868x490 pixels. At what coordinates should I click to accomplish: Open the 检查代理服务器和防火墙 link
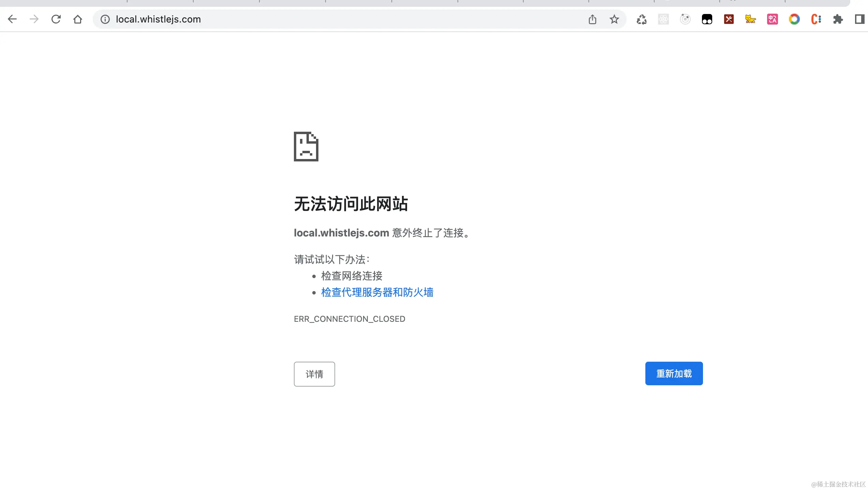pos(377,292)
